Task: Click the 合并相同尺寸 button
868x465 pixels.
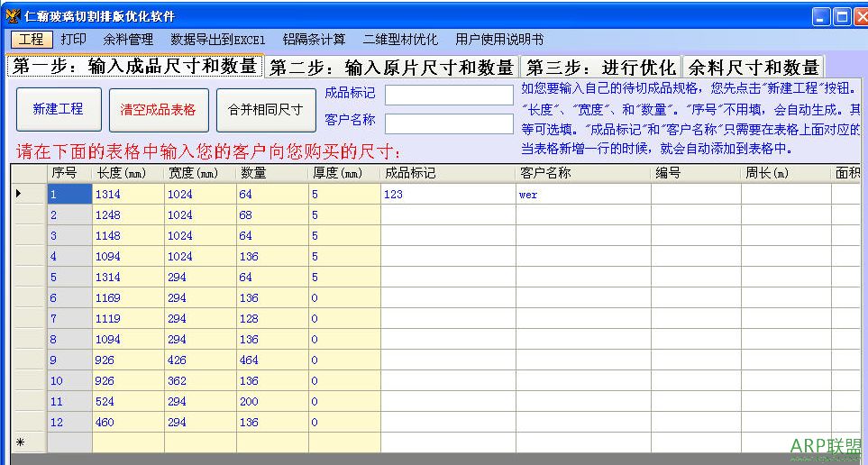Action: point(265,110)
